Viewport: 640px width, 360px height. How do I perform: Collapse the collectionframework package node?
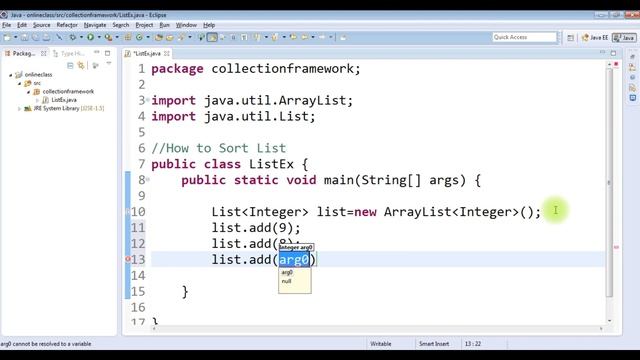[x=28, y=92]
